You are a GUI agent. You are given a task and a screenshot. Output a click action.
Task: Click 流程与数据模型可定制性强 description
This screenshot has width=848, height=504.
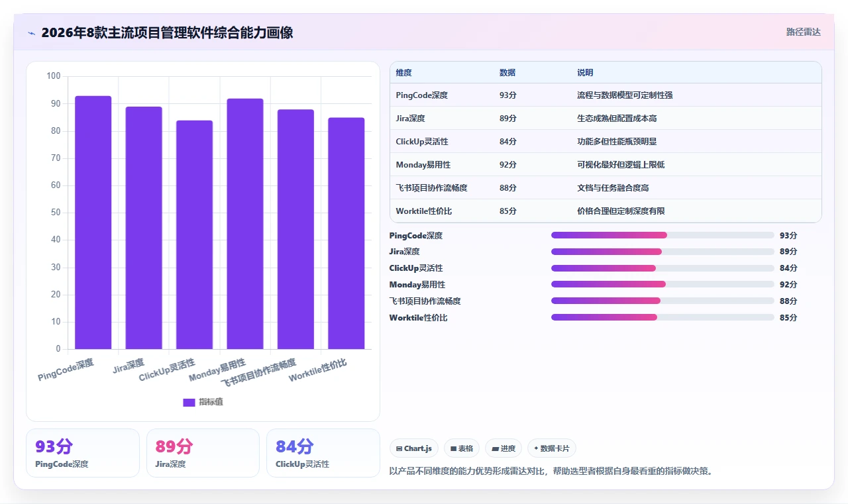(625, 95)
